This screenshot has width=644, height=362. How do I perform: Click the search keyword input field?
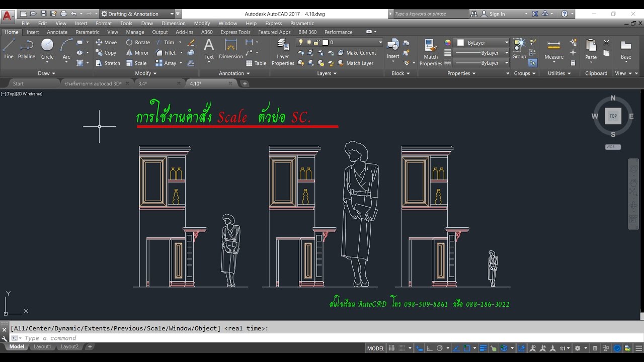[x=430, y=14]
